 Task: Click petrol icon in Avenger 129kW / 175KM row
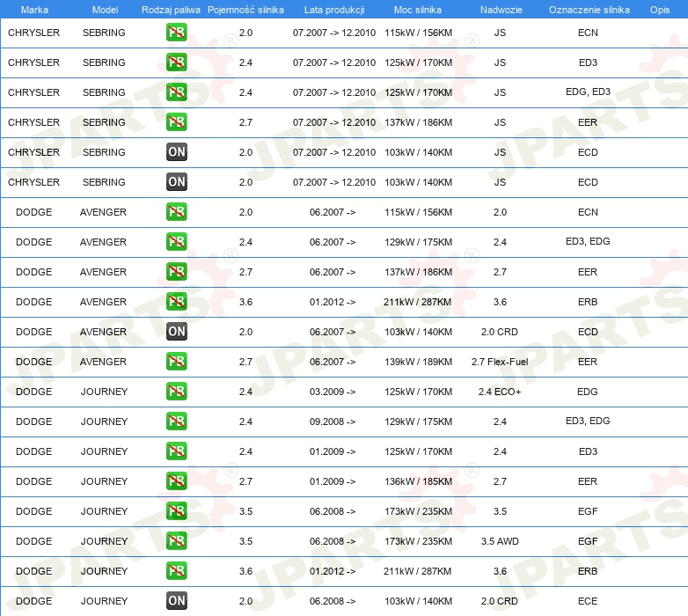(x=176, y=241)
